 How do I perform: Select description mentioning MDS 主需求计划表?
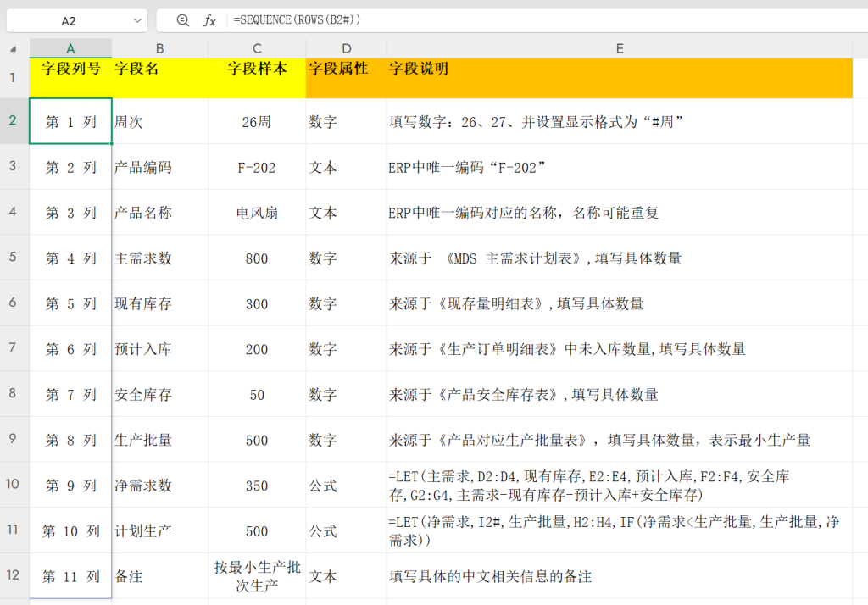[620, 258]
